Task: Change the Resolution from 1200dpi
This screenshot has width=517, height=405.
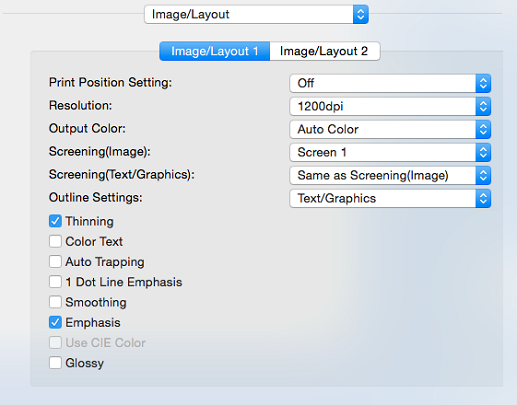Action: 390,106
